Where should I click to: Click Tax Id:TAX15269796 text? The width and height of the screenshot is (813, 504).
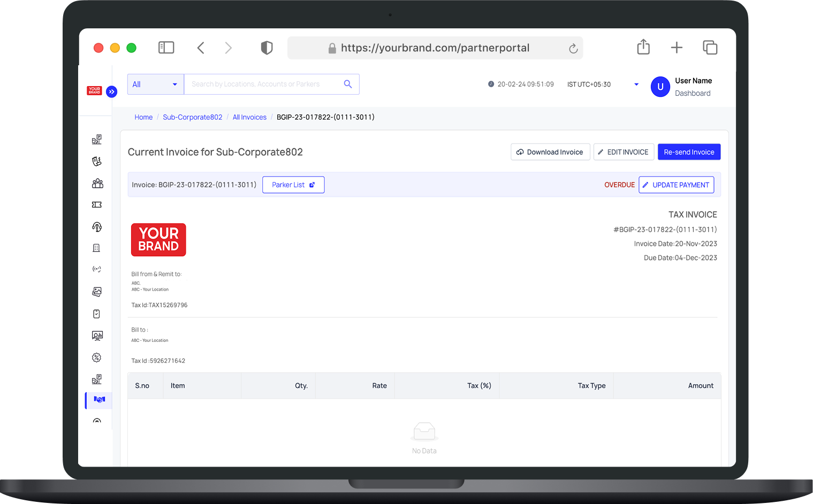(159, 305)
